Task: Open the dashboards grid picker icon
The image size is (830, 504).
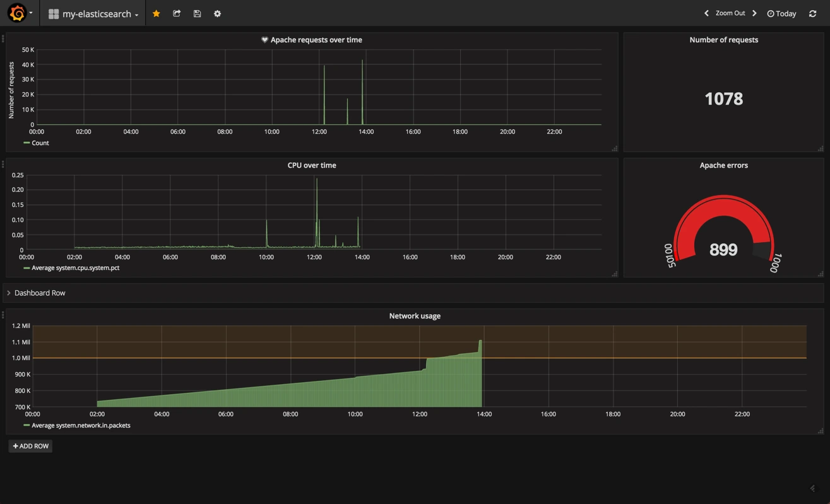Action: tap(54, 13)
